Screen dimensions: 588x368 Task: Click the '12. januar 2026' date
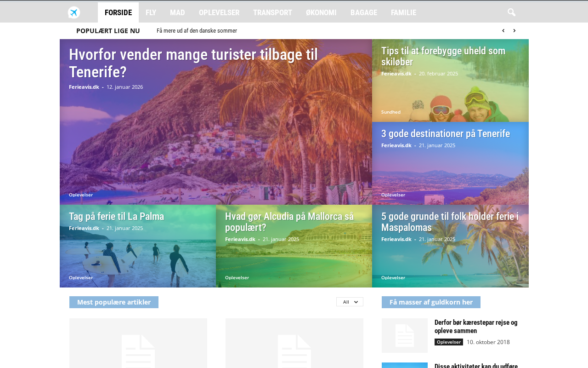tap(125, 86)
